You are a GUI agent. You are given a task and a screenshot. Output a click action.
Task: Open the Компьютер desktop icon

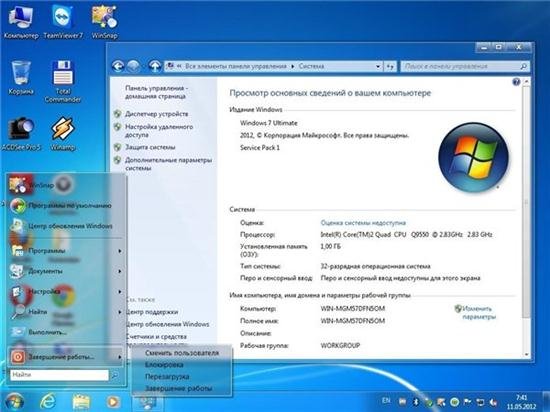(x=21, y=22)
